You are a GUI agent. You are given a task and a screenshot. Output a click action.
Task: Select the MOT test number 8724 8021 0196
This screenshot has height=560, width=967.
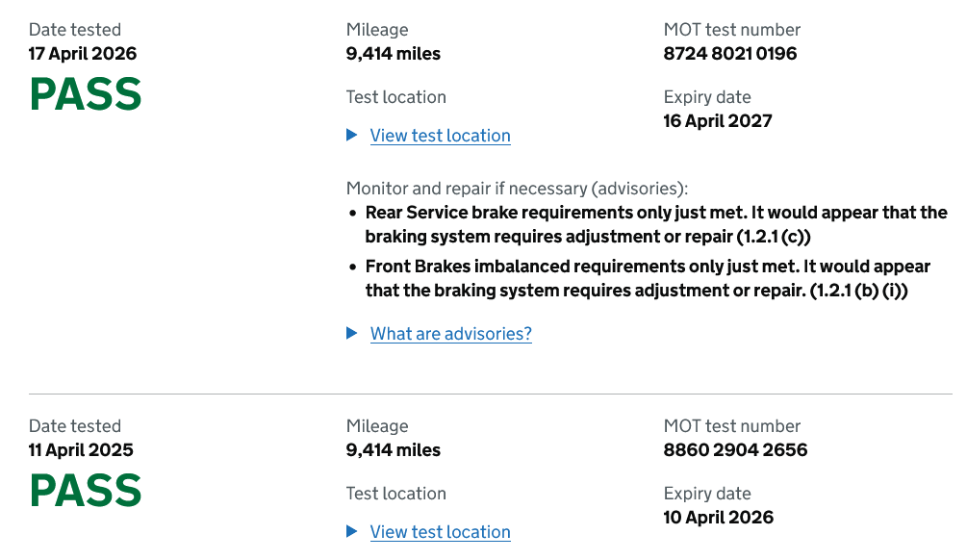pos(728,54)
